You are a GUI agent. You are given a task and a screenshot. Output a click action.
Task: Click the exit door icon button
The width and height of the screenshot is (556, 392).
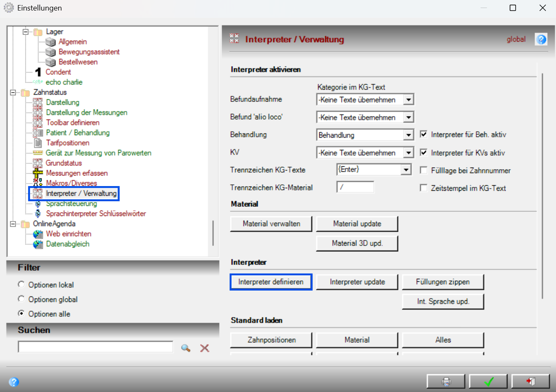[x=531, y=381]
